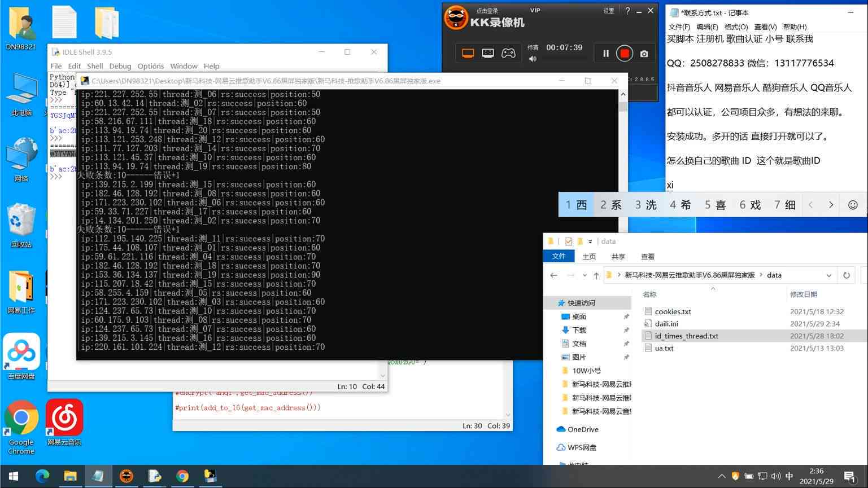The image size is (868, 488).
Task: Take a screenshot with the camera icon
Action: tap(644, 54)
